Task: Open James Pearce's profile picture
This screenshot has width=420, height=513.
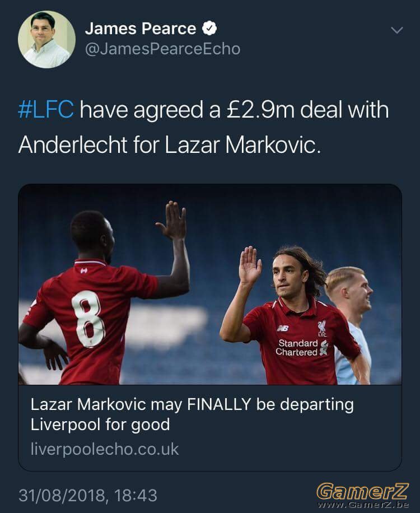Action: click(46, 39)
